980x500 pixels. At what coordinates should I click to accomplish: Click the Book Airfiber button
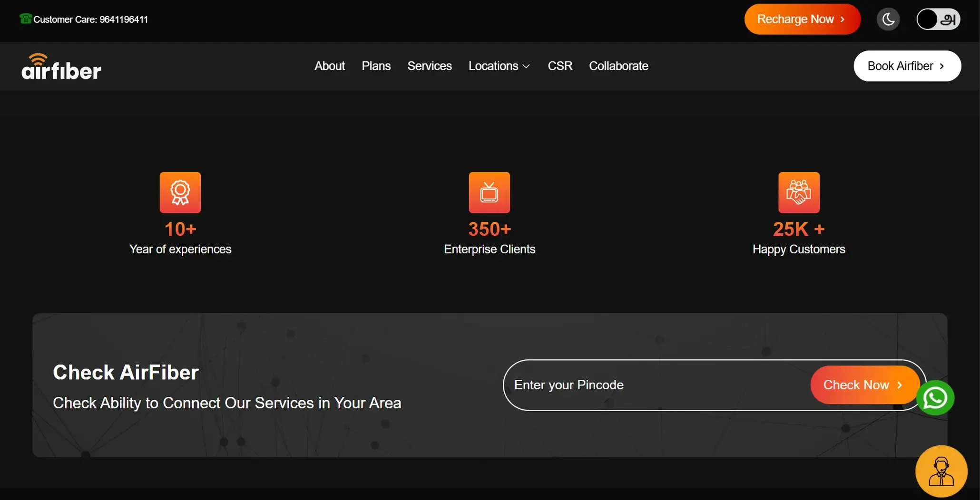[907, 66]
